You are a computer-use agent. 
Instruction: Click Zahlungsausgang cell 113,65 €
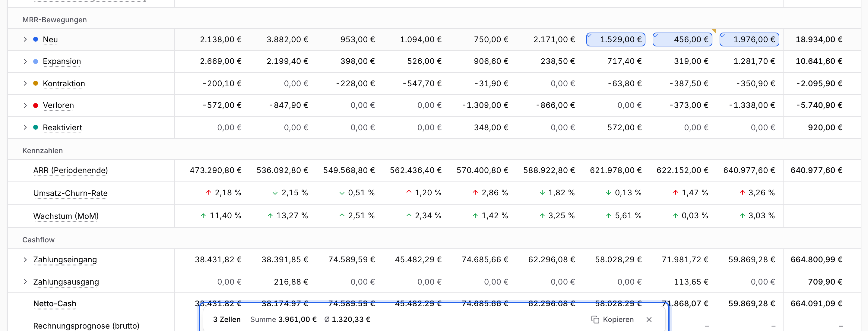tap(691, 282)
